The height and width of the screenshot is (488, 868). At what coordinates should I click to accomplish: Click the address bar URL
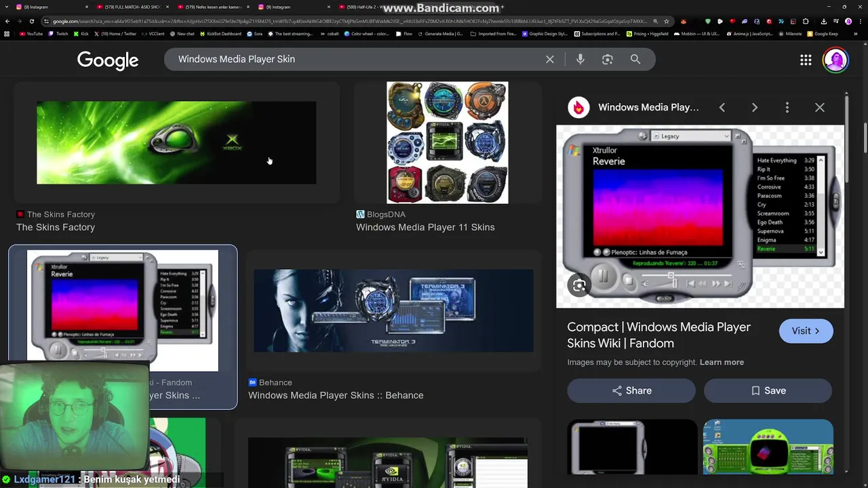(349, 21)
